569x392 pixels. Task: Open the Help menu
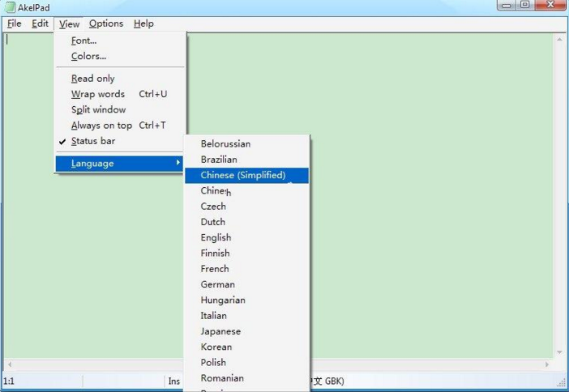143,23
